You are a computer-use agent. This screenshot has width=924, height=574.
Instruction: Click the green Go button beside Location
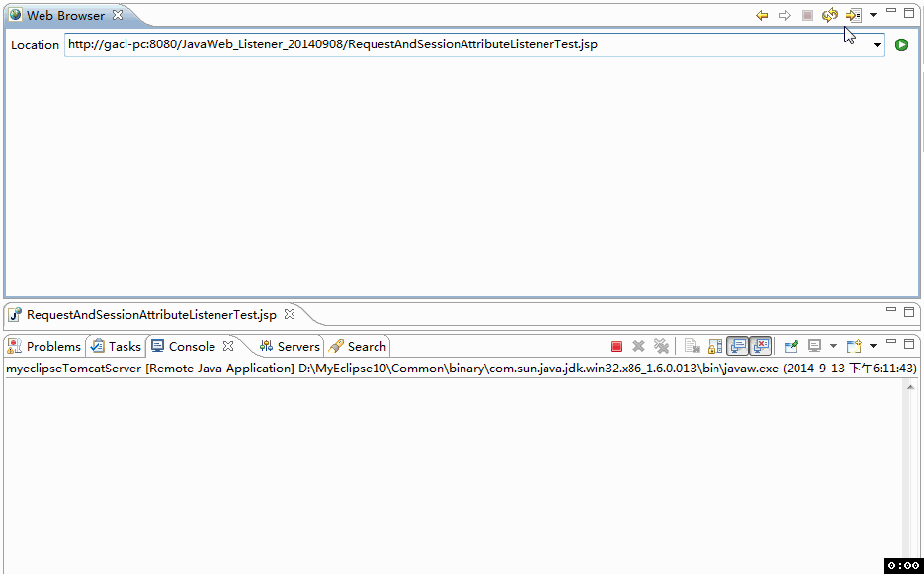901,44
